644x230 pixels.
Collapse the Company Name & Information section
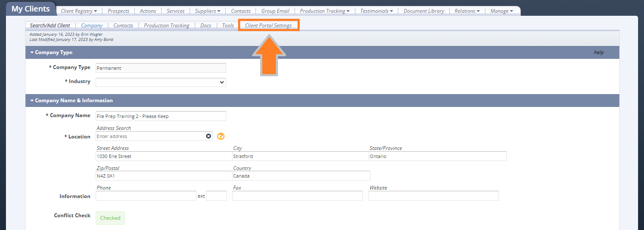pyautogui.click(x=32, y=101)
